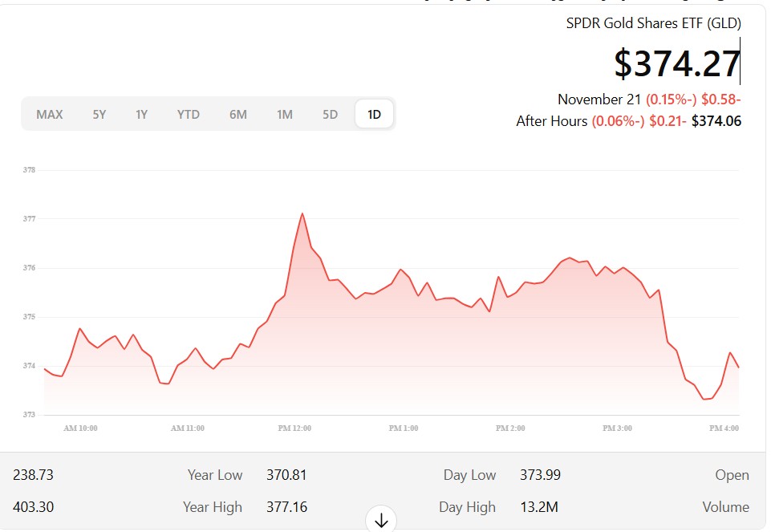This screenshot has width=771, height=532.
Task: Click the Volume label
Action: coord(725,507)
